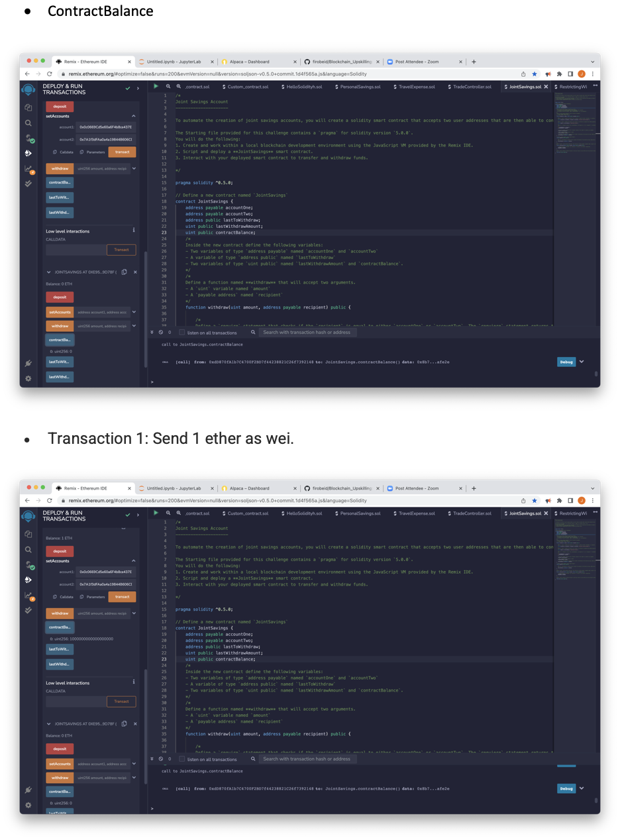Switch to TradeController.sol tab, Transaction 1 screenshot
This screenshot has width=620, height=840.
(x=470, y=513)
